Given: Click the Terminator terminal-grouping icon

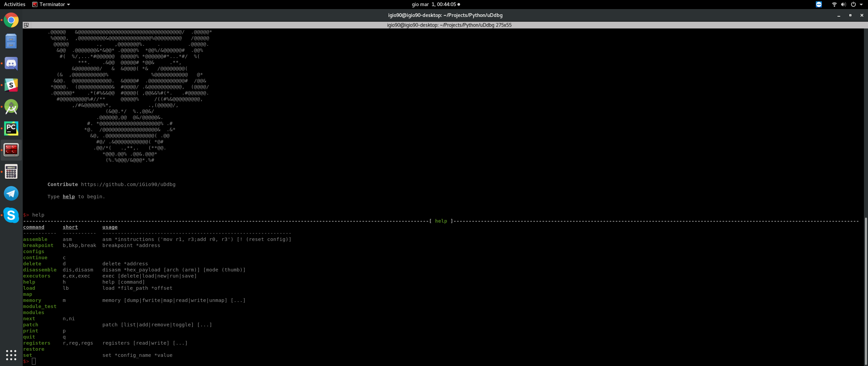Looking at the screenshot, I should [x=26, y=25].
